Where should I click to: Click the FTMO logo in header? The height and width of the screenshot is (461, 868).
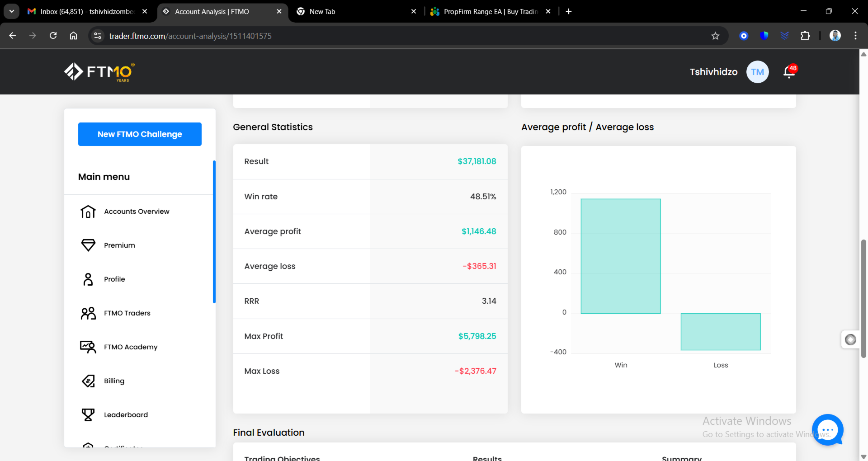click(99, 72)
